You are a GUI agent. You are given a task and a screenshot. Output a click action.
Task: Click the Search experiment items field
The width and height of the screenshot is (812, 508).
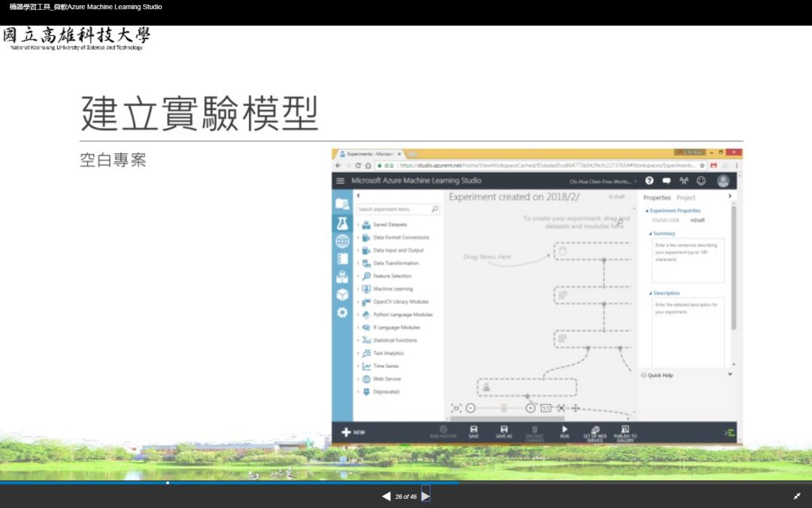coord(398,209)
